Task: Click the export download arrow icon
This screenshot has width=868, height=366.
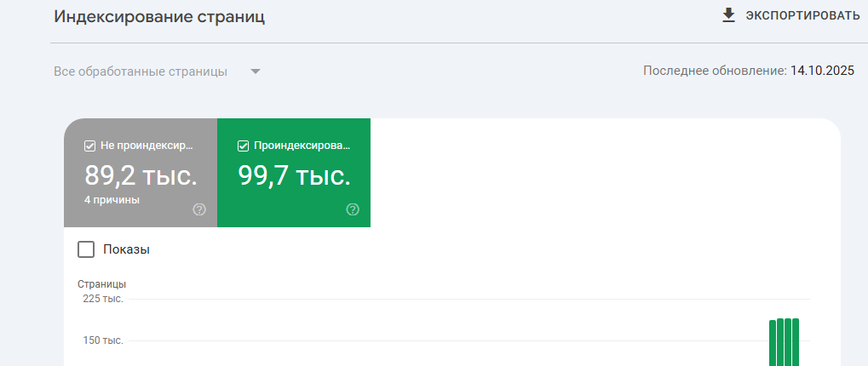Action: [x=728, y=15]
